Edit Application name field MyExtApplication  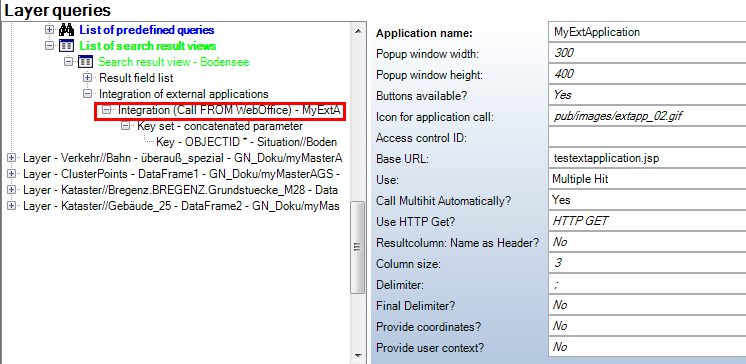pos(647,32)
